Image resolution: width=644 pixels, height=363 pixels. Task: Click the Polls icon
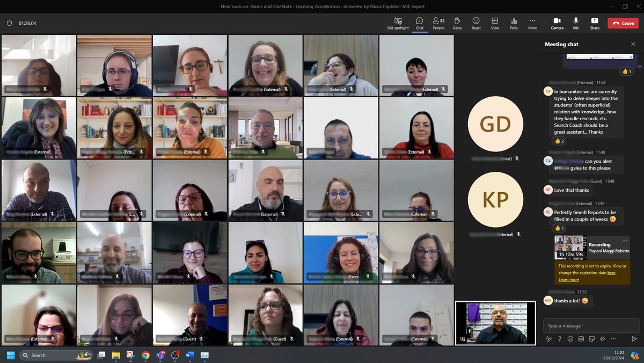click(x=514, y=23)
